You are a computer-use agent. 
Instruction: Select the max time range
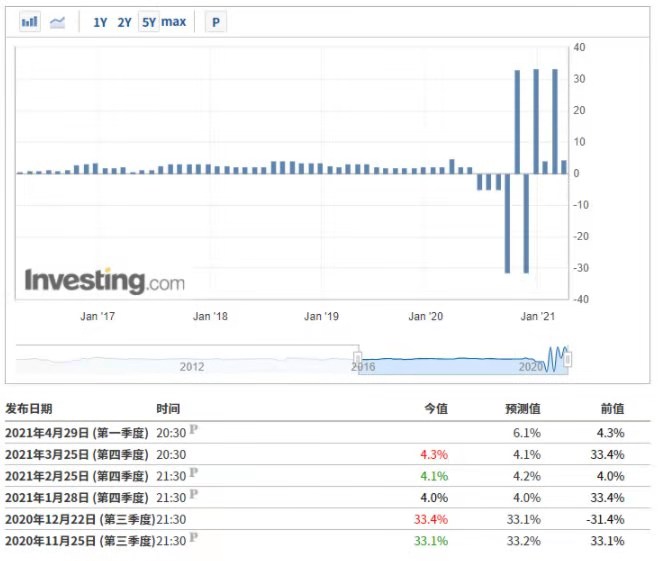(174, 21)
